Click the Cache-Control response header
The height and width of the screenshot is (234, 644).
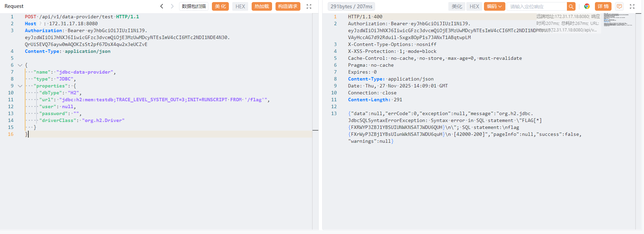435,58
